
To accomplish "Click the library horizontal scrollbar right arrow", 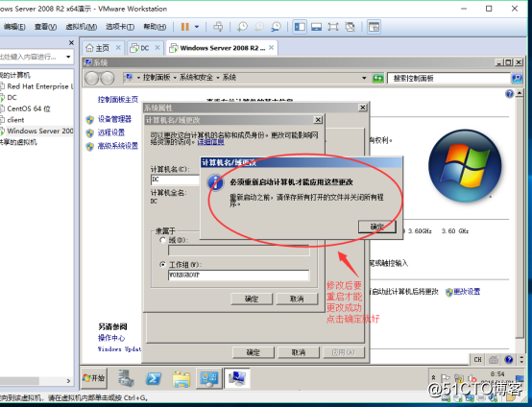I will [x=68, y=381].
